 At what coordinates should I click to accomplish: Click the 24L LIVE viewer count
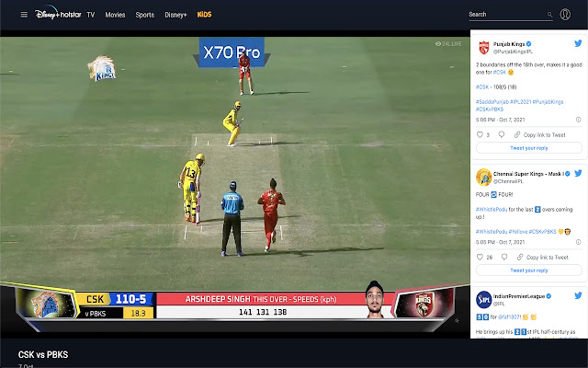[x=448, y=44]
